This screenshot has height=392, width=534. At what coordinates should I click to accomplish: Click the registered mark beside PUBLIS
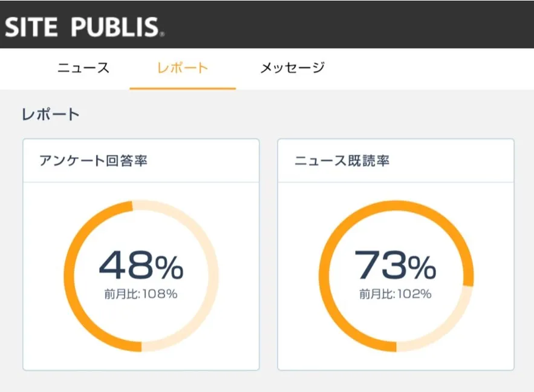point(162,34)
